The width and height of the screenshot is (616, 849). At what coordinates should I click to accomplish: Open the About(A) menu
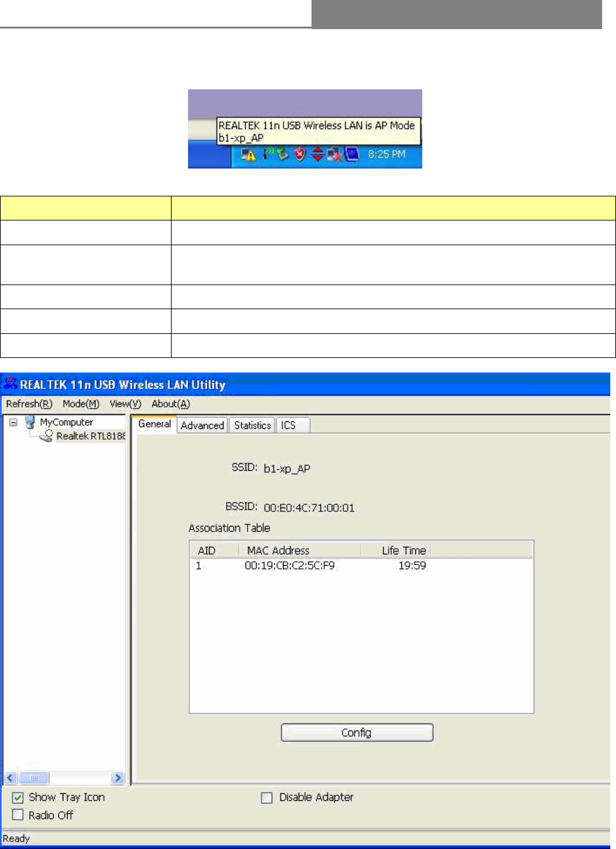coord(171,404)
